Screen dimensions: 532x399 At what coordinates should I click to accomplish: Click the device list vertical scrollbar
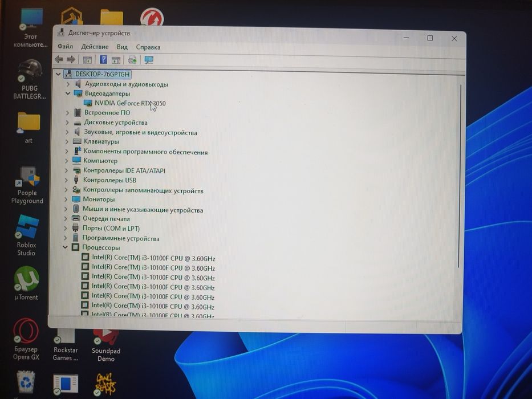(x=460, y=177)
